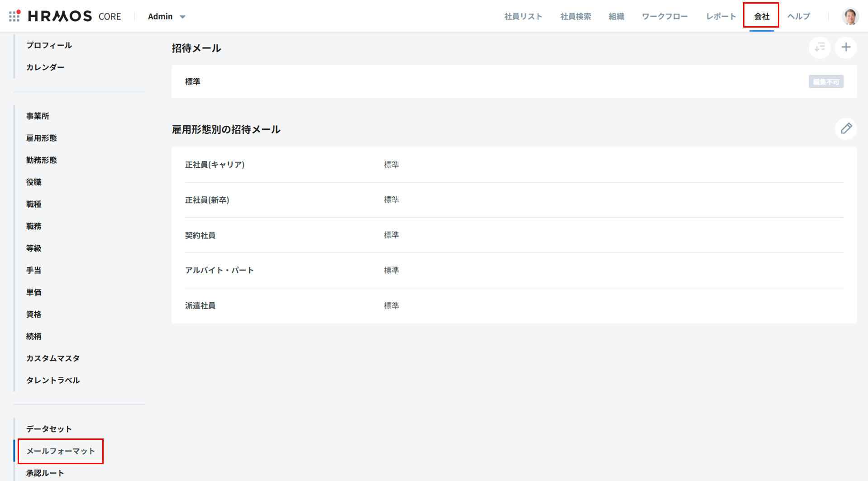Edit invitation mails by employment type with pencil

(x=845, y=129)
